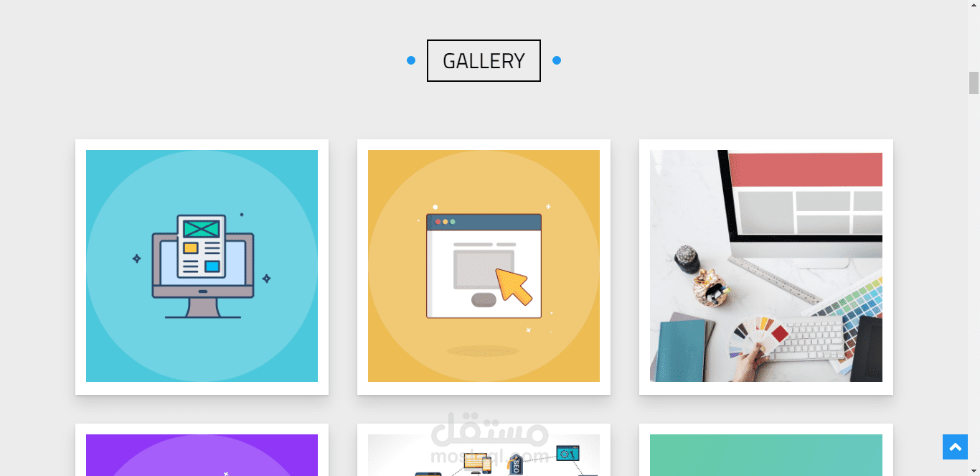Image resolution: width=980 pixels, height=476 pixels.
Task: Click the monitor icon in blue image
Action: tap(202, 267)
